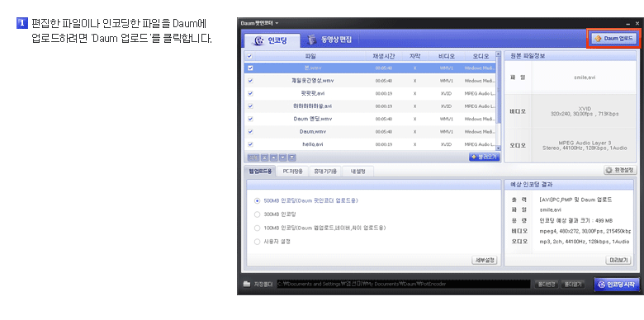Click the Daum 업로드 button
This screenshot has width=644, height=320.
(x=614, y=39)
